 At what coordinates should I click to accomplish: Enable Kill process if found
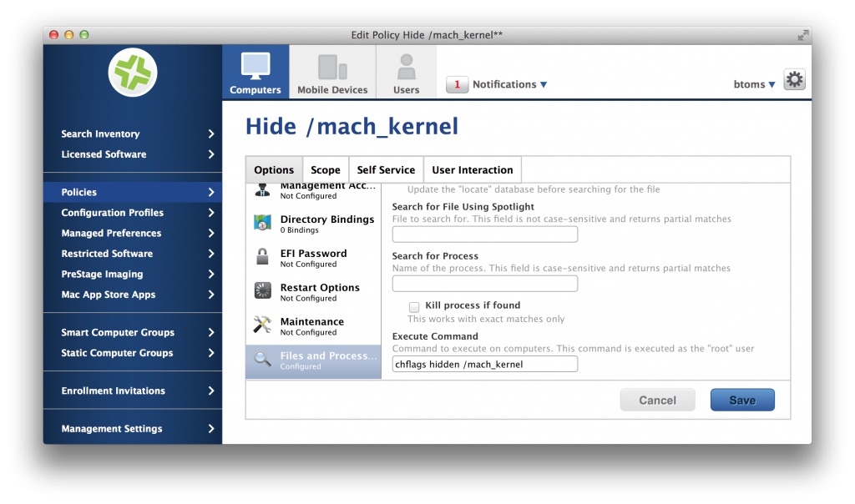[x=413, y=307]
